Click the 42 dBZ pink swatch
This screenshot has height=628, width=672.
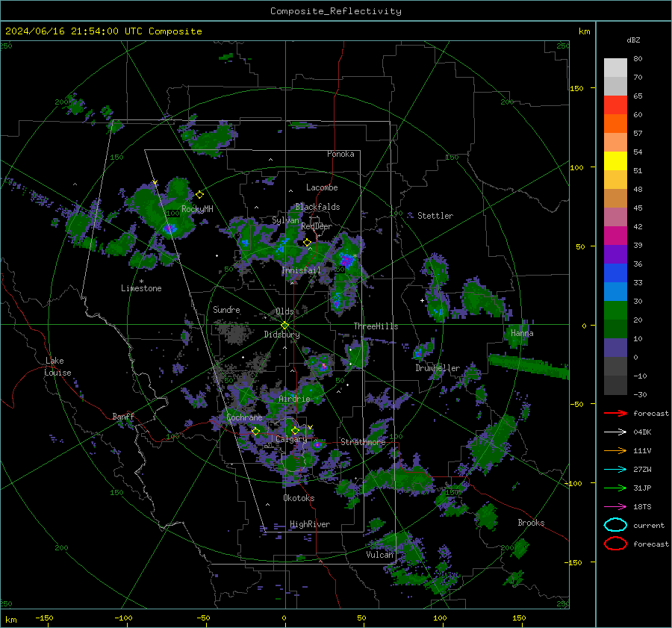point(615,217)
